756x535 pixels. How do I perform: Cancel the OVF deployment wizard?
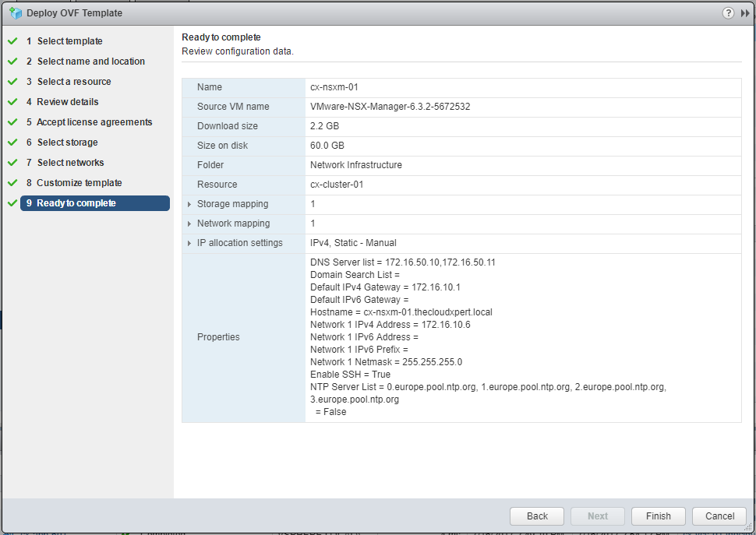[719, 516]
